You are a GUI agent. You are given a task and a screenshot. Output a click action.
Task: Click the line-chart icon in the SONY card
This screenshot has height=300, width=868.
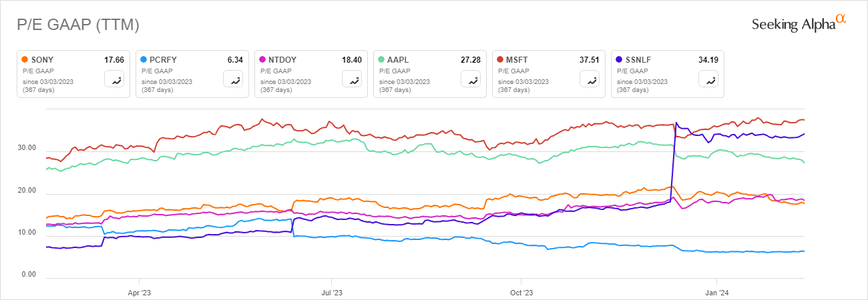114,79
